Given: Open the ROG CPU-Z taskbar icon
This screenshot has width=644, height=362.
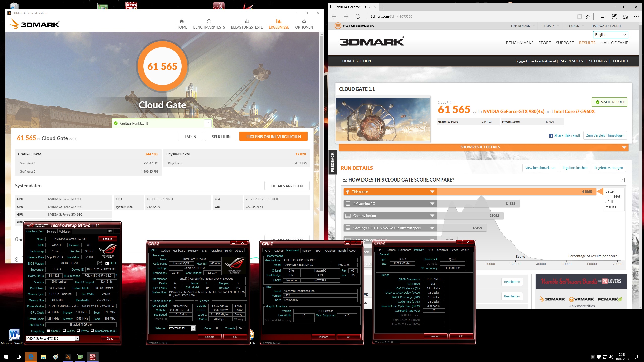Looking at the screenshot, I should [x=92, y=357].
